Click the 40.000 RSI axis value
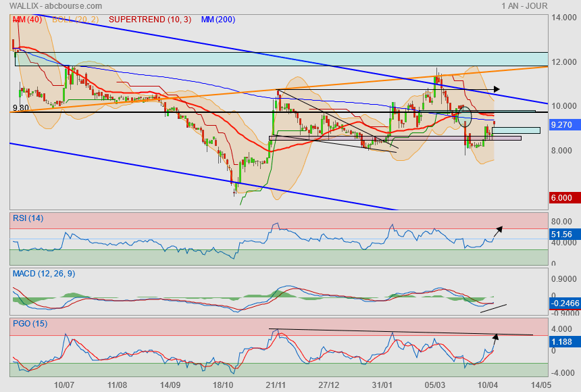 tap(564, 243)
